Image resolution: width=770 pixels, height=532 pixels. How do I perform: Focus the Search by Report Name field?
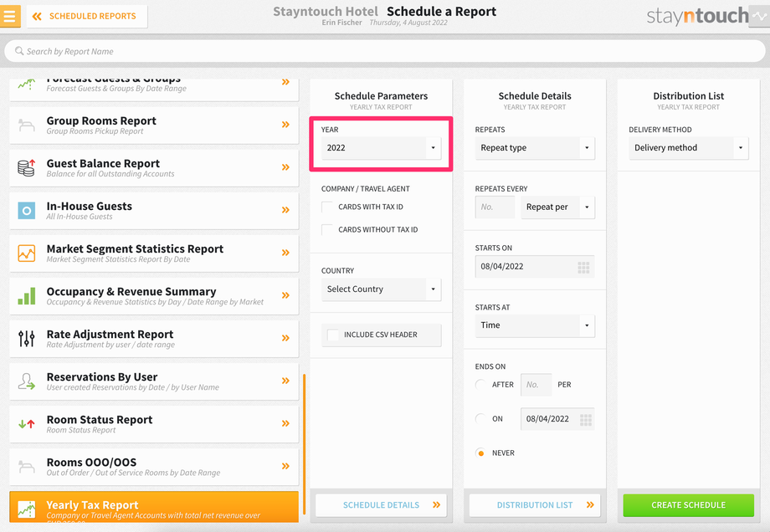385,51
